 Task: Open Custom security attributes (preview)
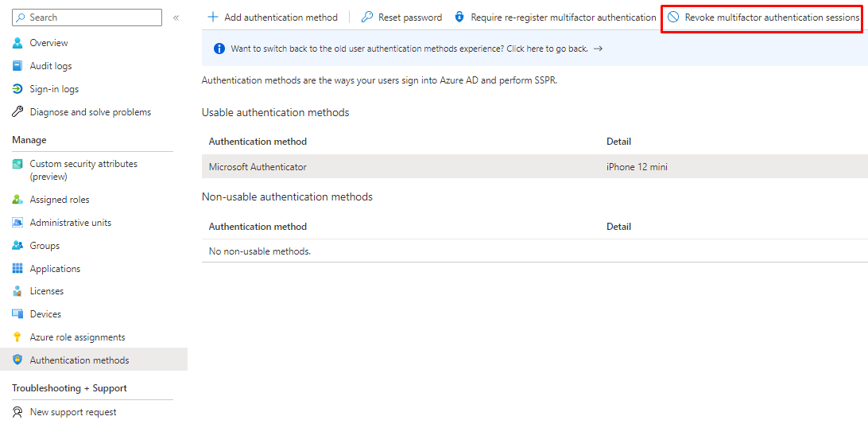pos(83,169)
